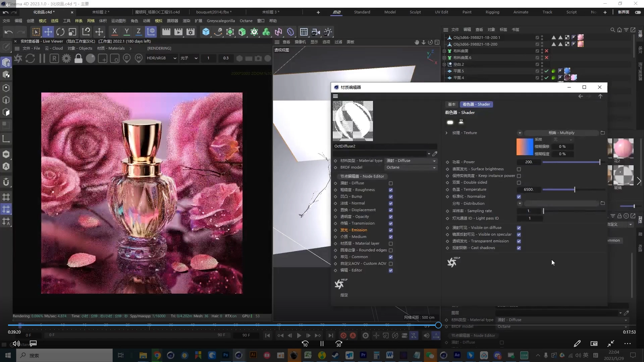Open the BRDF model Octane dropdown
Image resolution: width=644 pixels, height=362 pixels.
pyautogui.click(x=411, y=167)
